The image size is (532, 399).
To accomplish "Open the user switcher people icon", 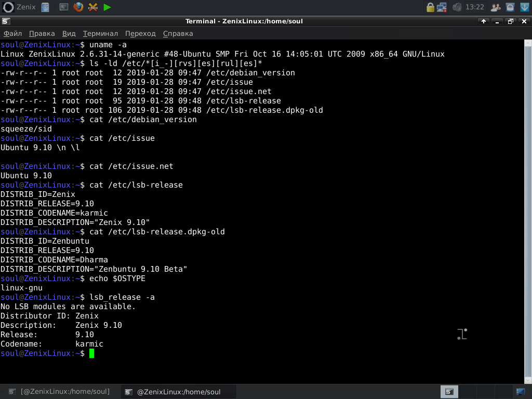I will click(496, 7).
